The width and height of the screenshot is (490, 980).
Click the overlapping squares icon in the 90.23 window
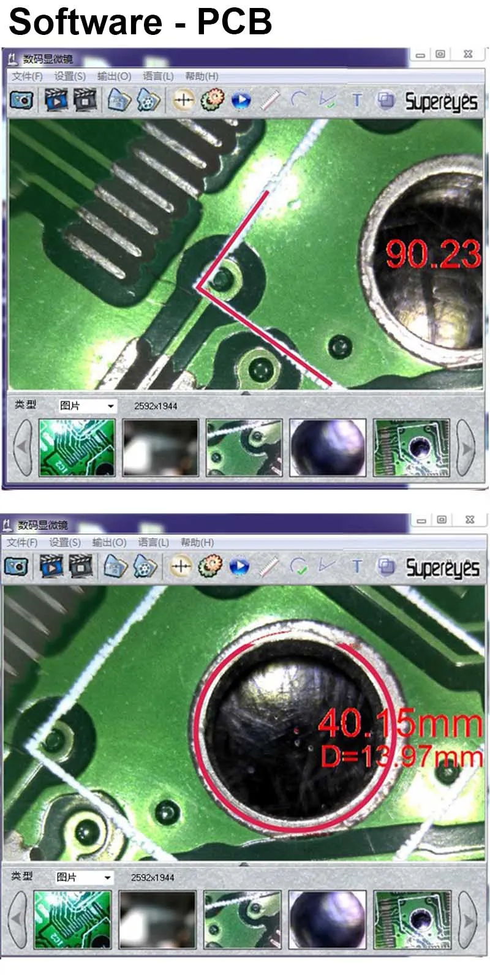click(x=385, y=100)
